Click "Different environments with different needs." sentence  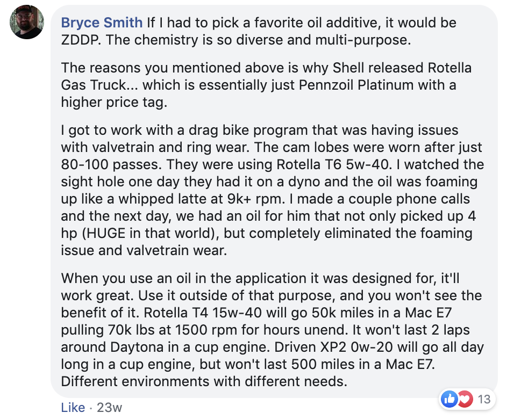coord(204,382)
